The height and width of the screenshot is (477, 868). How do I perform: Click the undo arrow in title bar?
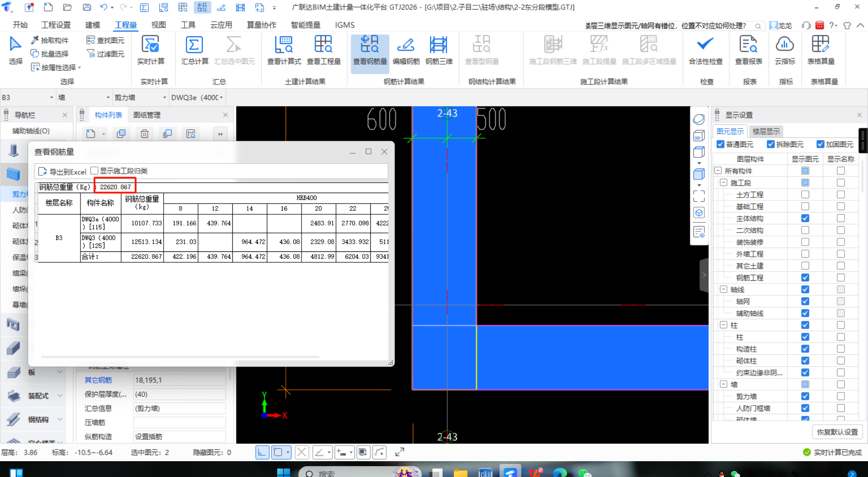[x=104, y=7]
